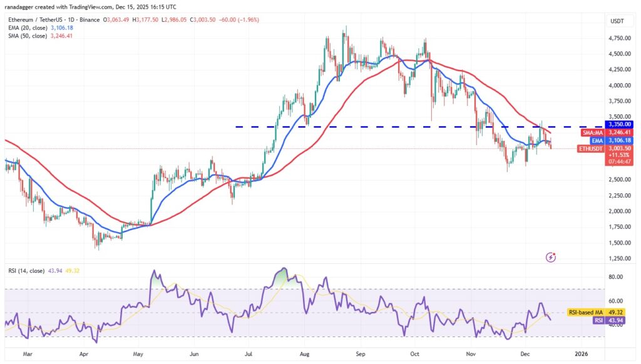Click the 1,250.00 price scale label

(x=619, y=258)
